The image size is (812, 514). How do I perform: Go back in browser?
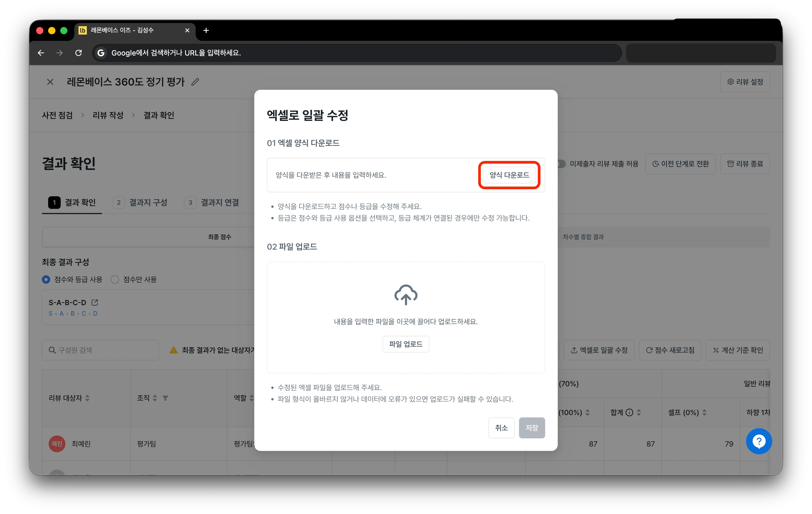click(x=41, y=53)
